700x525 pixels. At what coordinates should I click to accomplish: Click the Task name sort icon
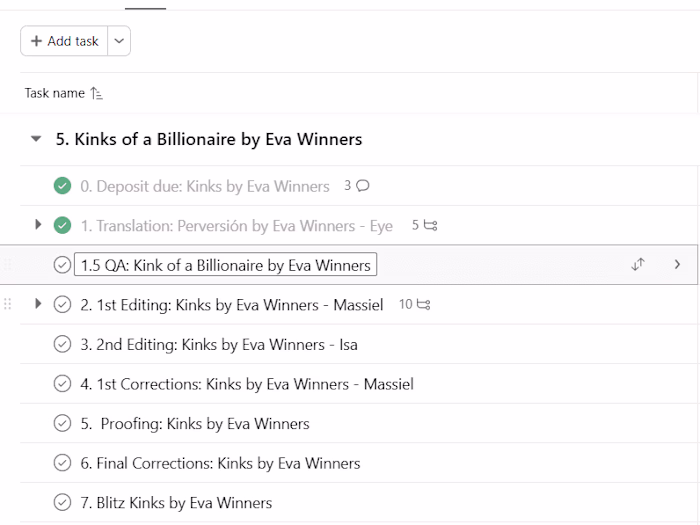tap(96, 93)
